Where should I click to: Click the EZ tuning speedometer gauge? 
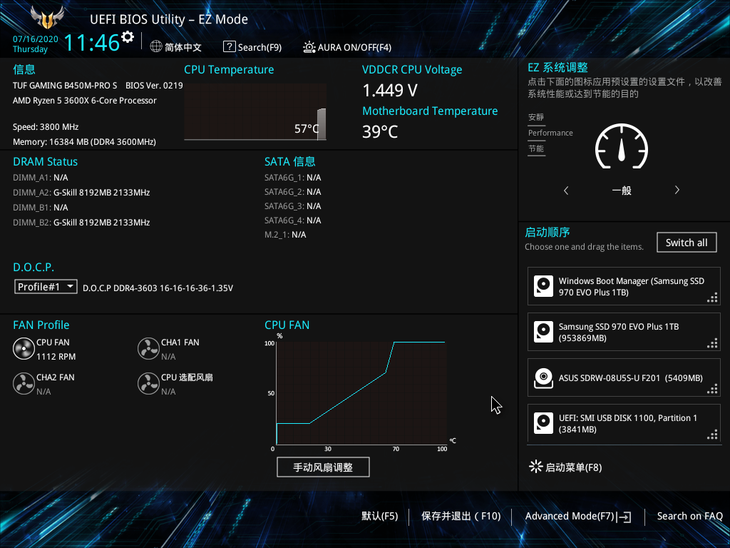[x=621, y=147]
